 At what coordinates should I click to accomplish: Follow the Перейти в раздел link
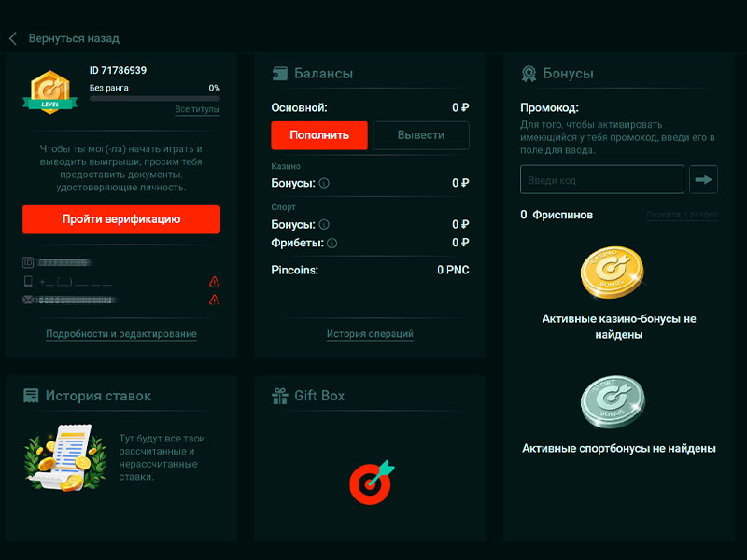click(x=682, y=216)
